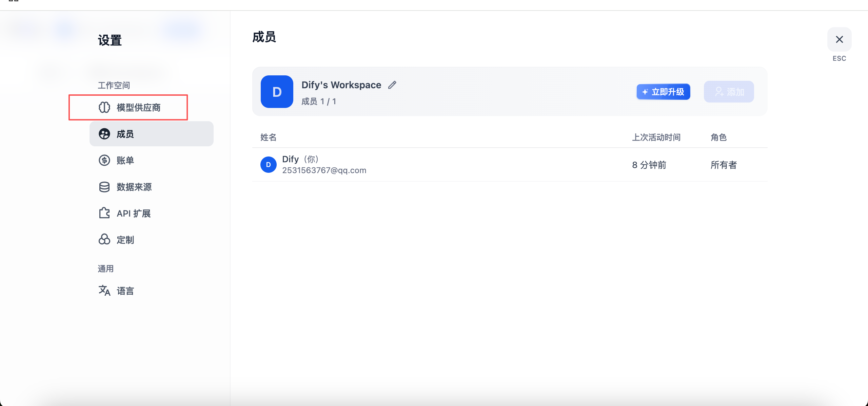Click the translate language icon
The image size is (868, 406).
click(x=104, y=291)
